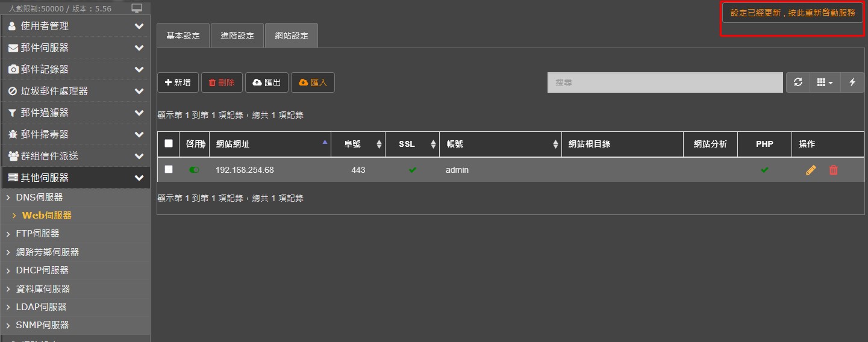This screenshot has height=342, width=868.
Task: Click the red 刪除 trash button
Action: click(x=222, y=82)
